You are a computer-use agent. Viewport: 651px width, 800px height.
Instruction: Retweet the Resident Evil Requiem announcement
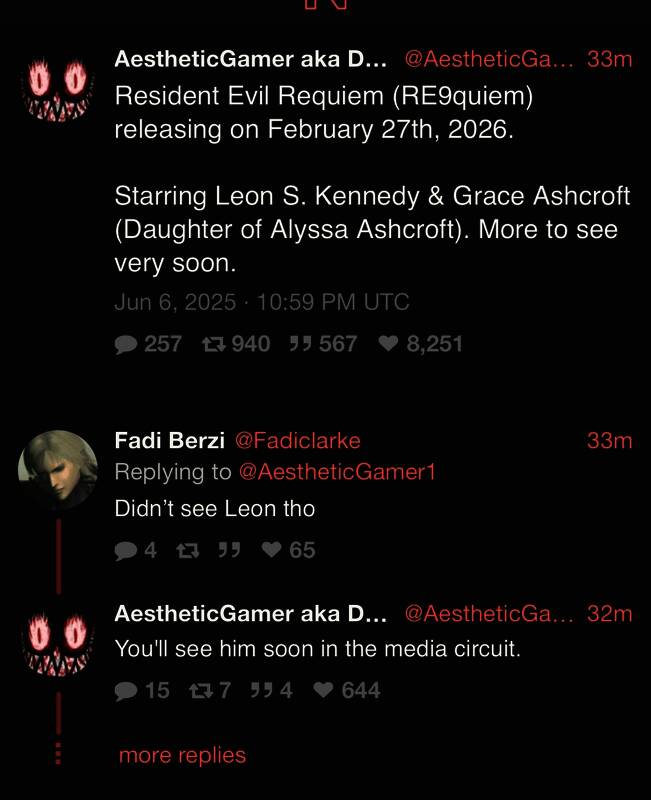click(x=212, y=344)
